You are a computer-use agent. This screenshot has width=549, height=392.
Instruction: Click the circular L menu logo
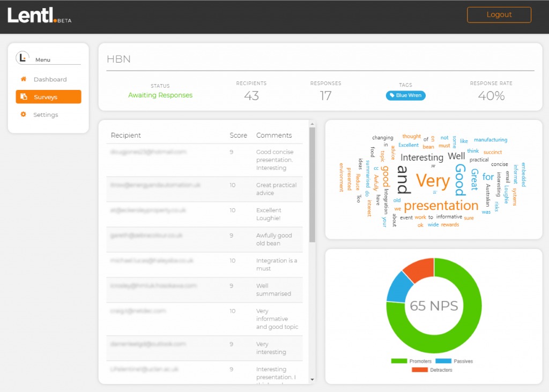tap(23, 58)
